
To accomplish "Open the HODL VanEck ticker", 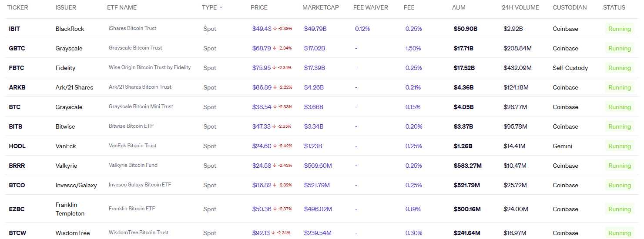I will tap(17, 146).
